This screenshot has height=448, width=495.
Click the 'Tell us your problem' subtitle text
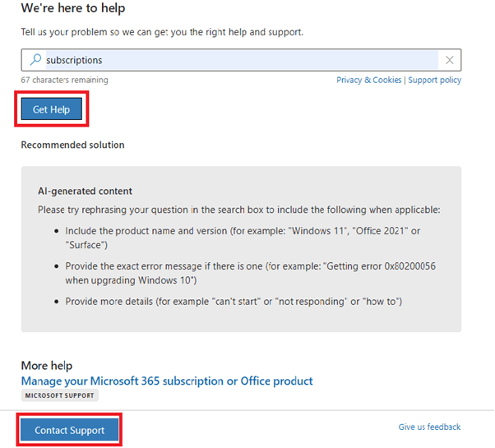pyautogui.click(x=162, y=32)
